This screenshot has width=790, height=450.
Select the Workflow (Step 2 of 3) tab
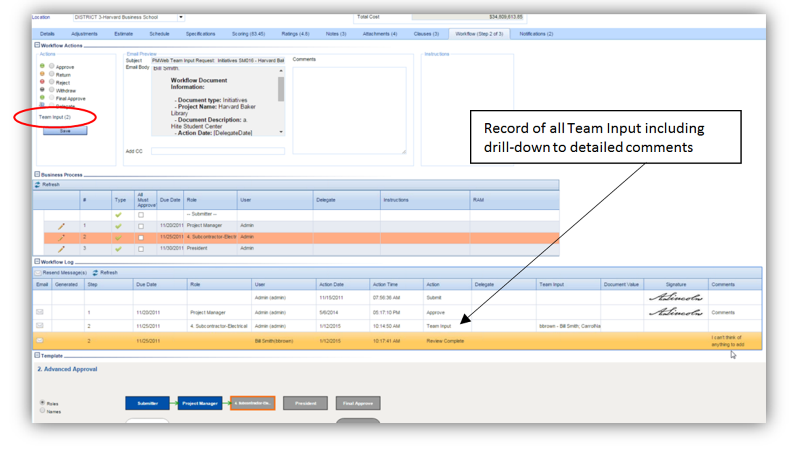pos(479,34)
